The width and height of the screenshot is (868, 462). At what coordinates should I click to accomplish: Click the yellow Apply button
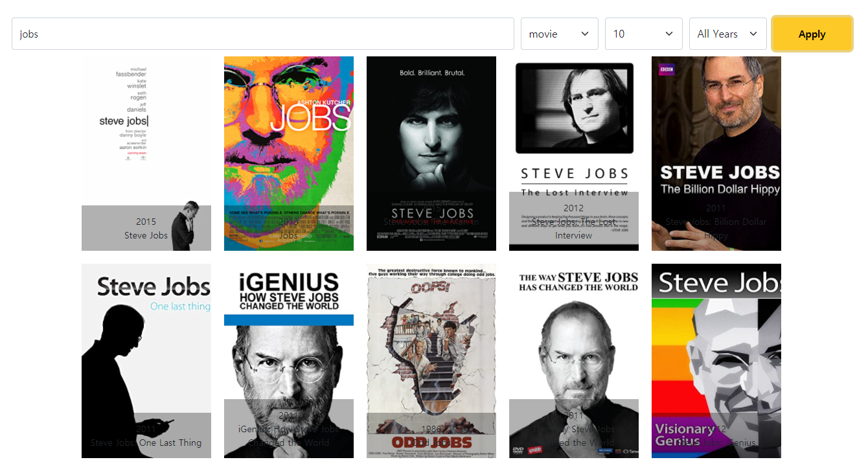(812, 34)
